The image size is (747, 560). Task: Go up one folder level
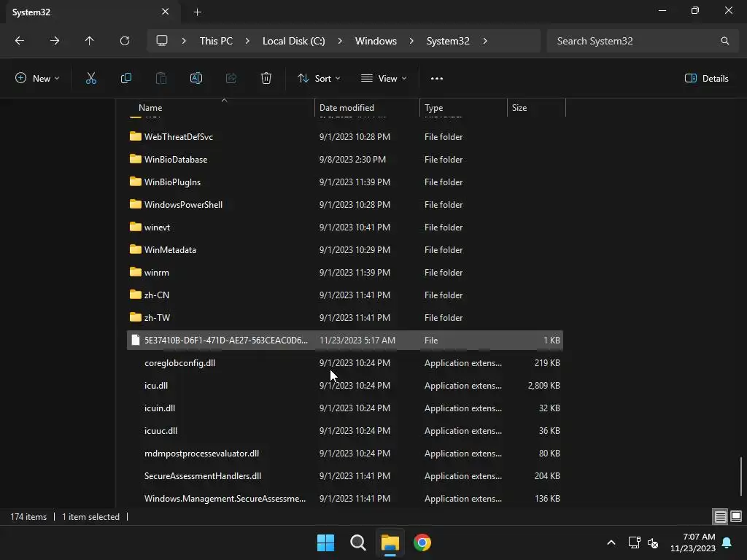(x=90, y=41)
